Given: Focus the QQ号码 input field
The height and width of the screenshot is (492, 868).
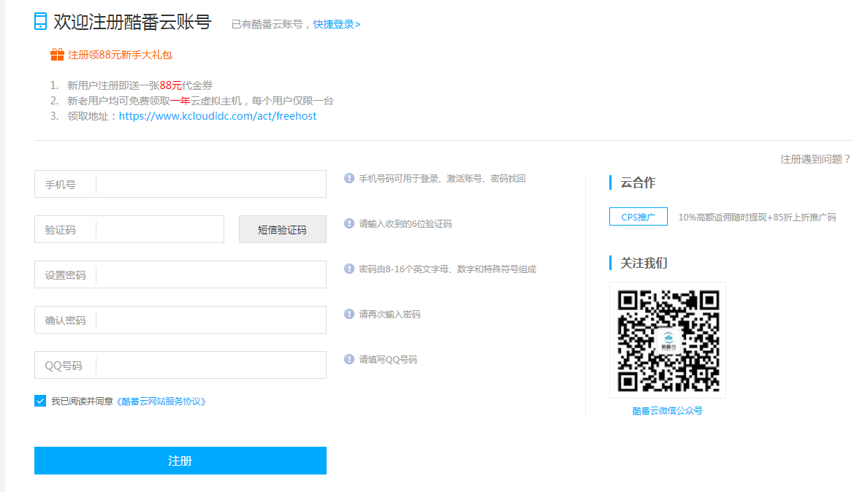Looking at the screenshot, I should pos(180,366).
